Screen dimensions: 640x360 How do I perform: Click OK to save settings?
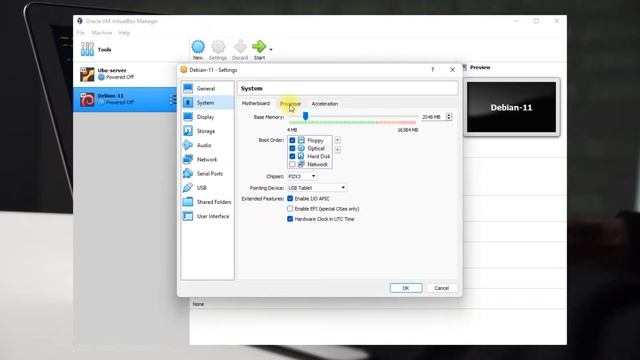tap(406, 288)
